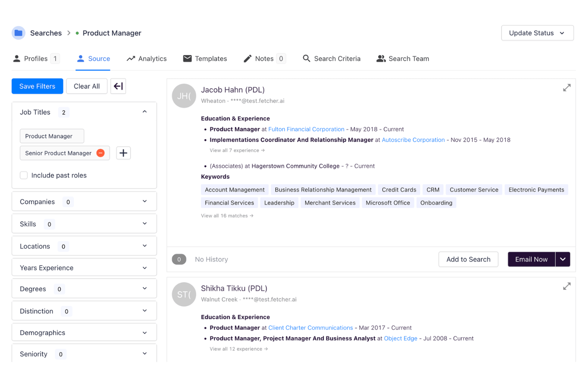
Task: Collapse filter sidebar with arrow-bar icon
Action: point(118,86)
